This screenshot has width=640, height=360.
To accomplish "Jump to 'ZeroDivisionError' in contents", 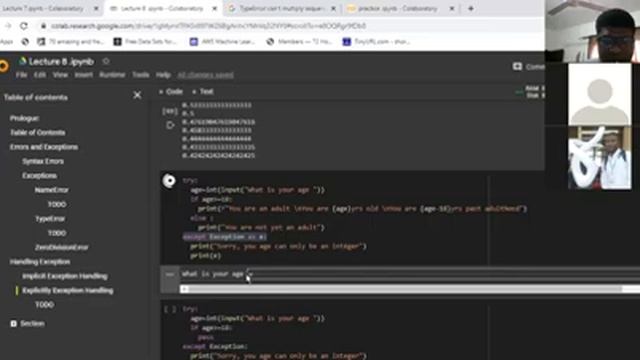I will (62, 247).
